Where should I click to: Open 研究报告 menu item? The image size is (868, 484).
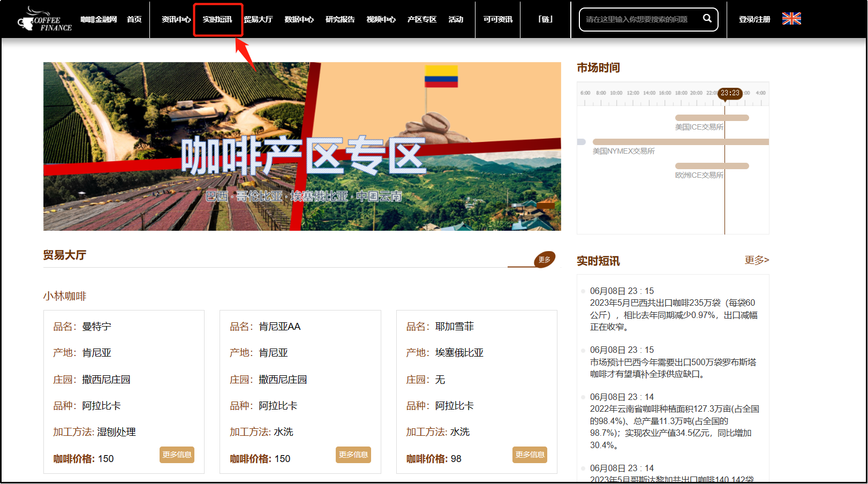pos(340,19)
